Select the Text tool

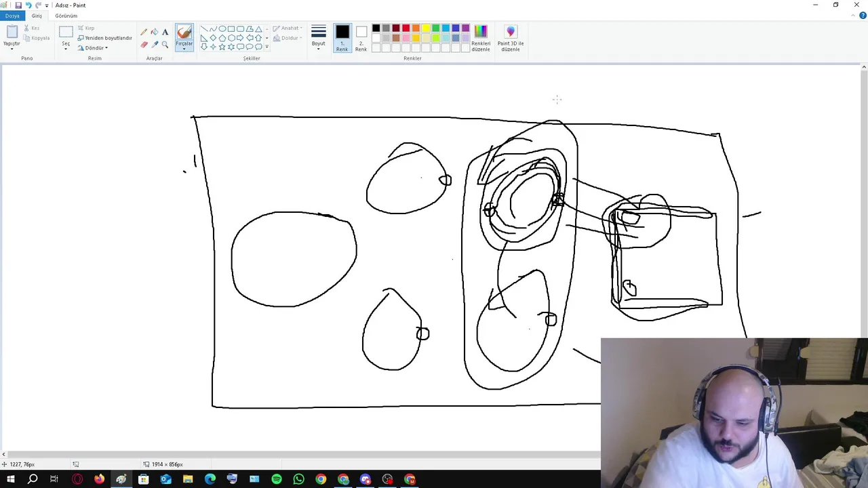[x=165, y=32]
